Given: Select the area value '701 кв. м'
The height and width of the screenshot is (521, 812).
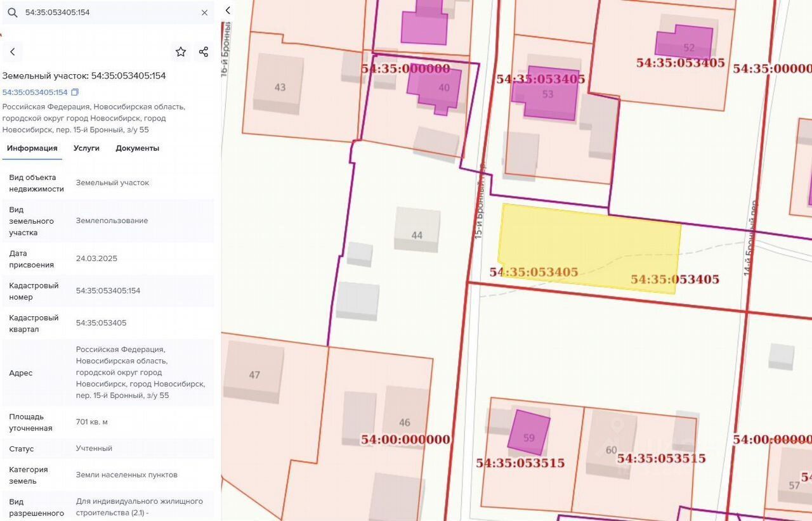Looking at the screenshot, I should (x=93, y=422).
